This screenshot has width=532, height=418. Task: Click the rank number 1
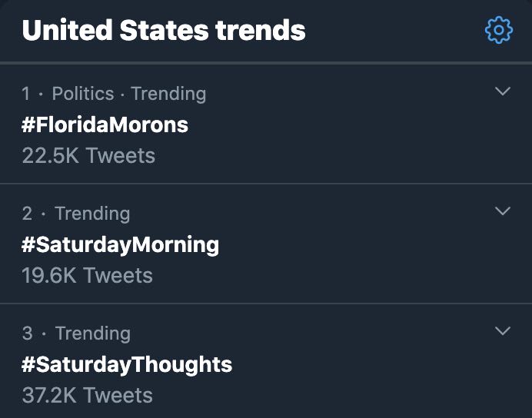(x=26, y=94)
